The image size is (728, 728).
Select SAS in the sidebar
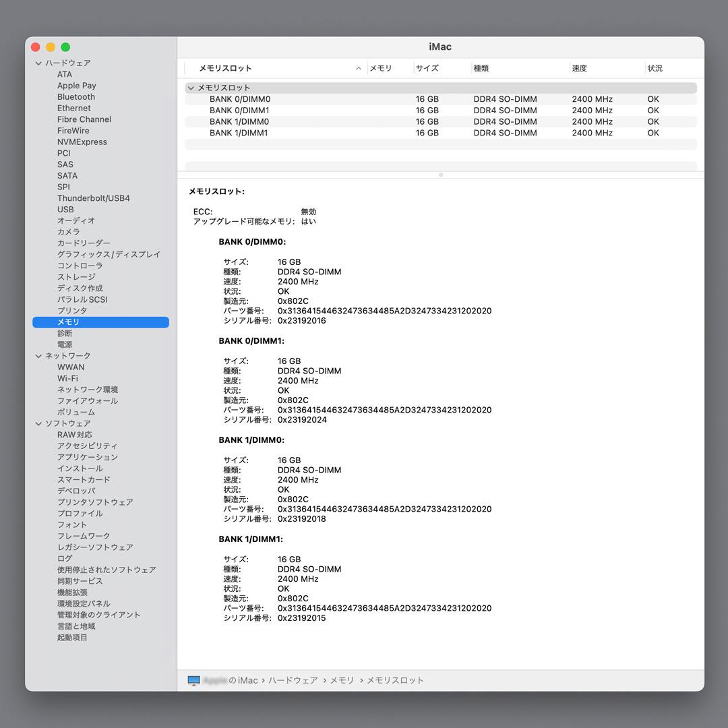tap(65, 164)
